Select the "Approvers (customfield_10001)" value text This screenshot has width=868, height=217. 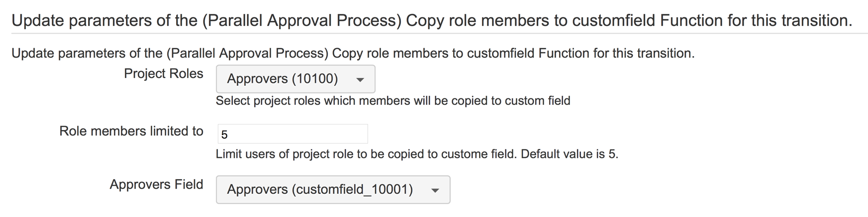[320, 190]
